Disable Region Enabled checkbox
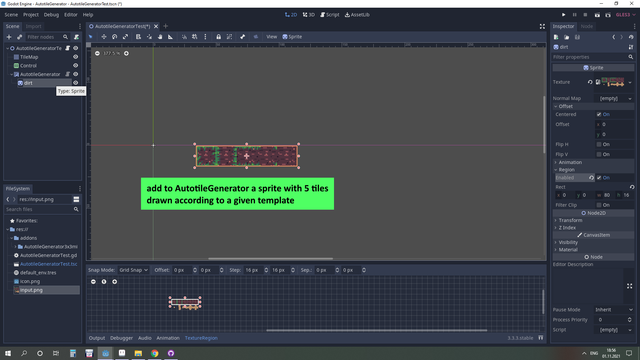Viewport: 640px width, 360px height. pos(599,178)
